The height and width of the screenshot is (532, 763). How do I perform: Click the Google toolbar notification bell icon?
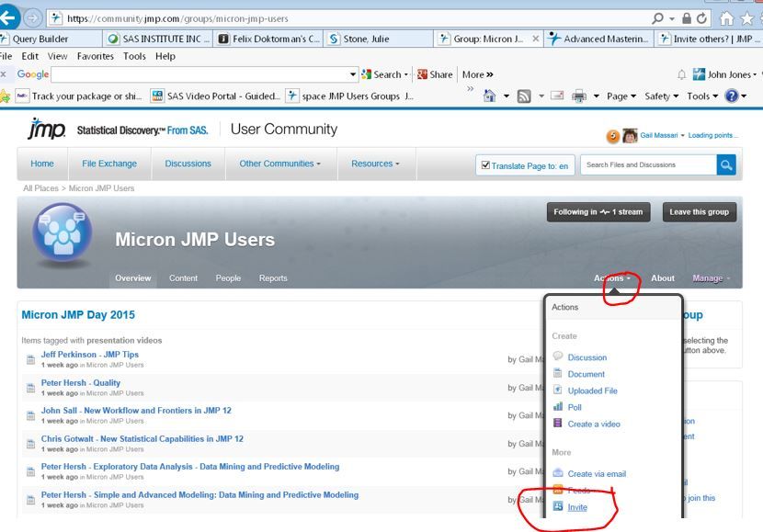682,74
